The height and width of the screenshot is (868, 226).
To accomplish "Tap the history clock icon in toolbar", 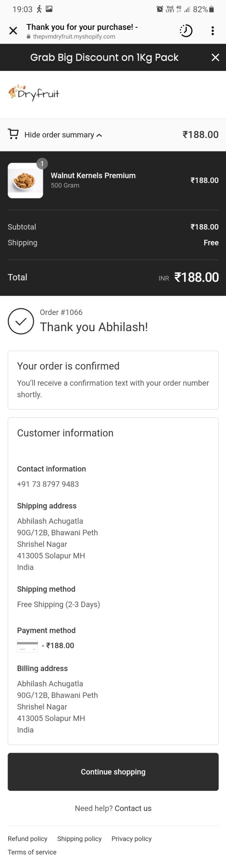I will click(186, 31).
